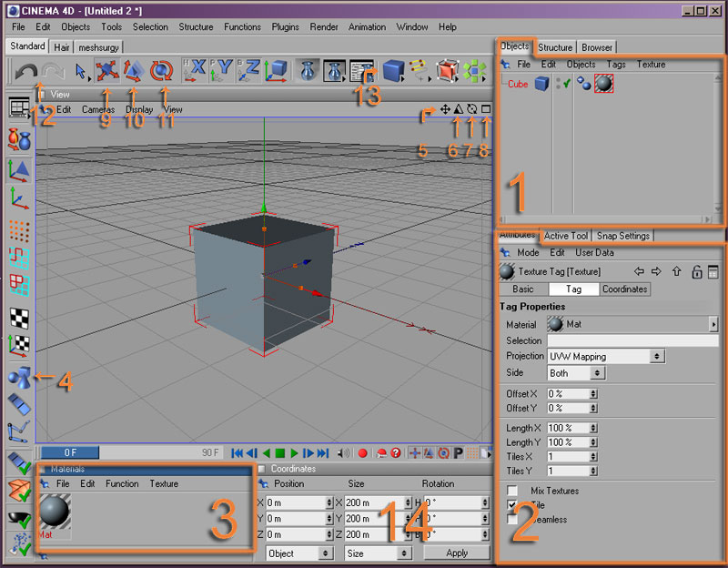Open the Snap Settings tab

622,236
